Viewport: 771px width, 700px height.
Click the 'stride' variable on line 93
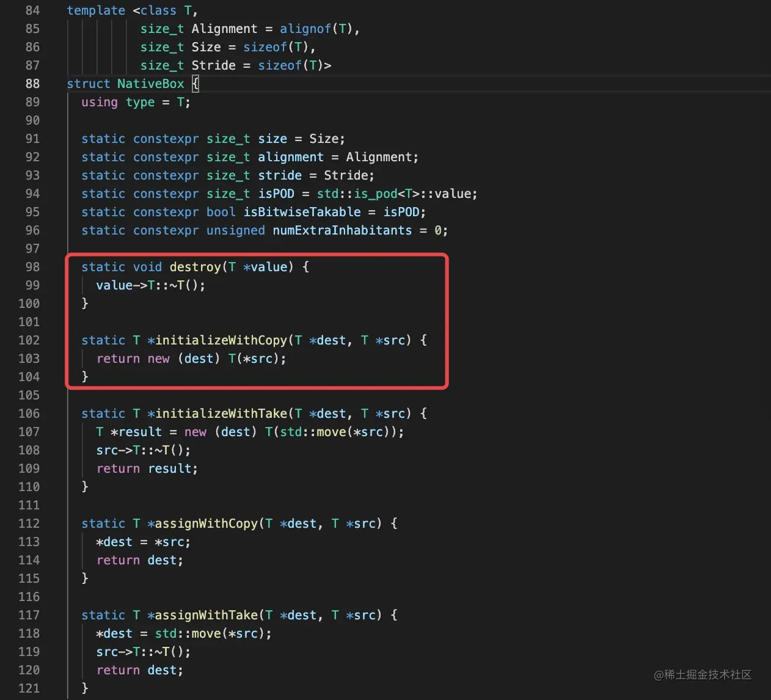click(x=280, y=175)
